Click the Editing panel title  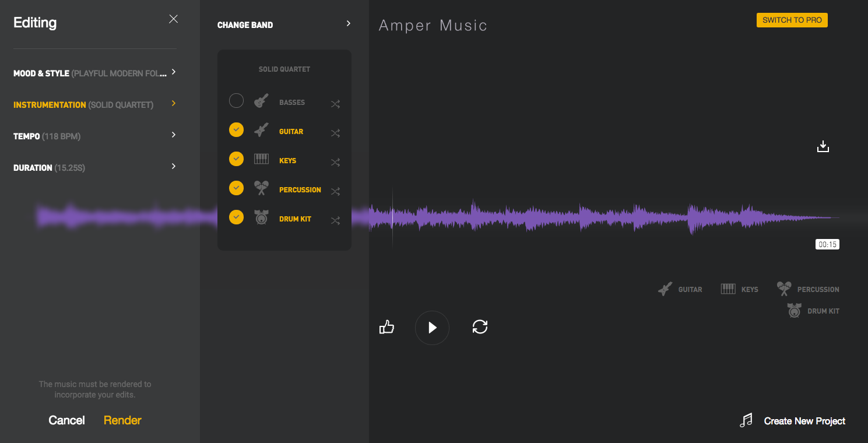(x=35, y=23)
